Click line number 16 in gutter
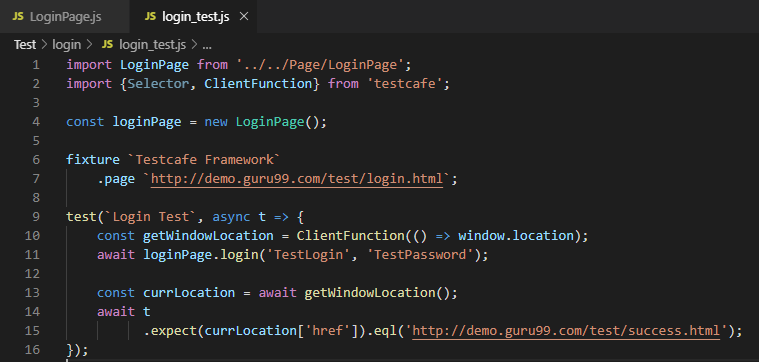This screenshot has height=362, width=759. pyautogui.click(x=32, y=349)
